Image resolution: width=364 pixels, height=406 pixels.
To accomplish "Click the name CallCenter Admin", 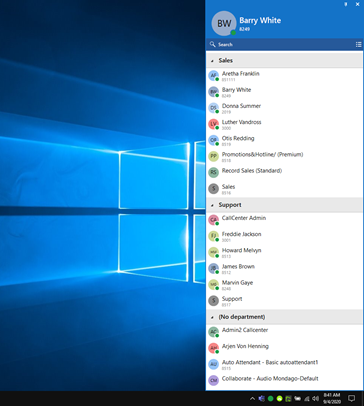I will point(244,218).
